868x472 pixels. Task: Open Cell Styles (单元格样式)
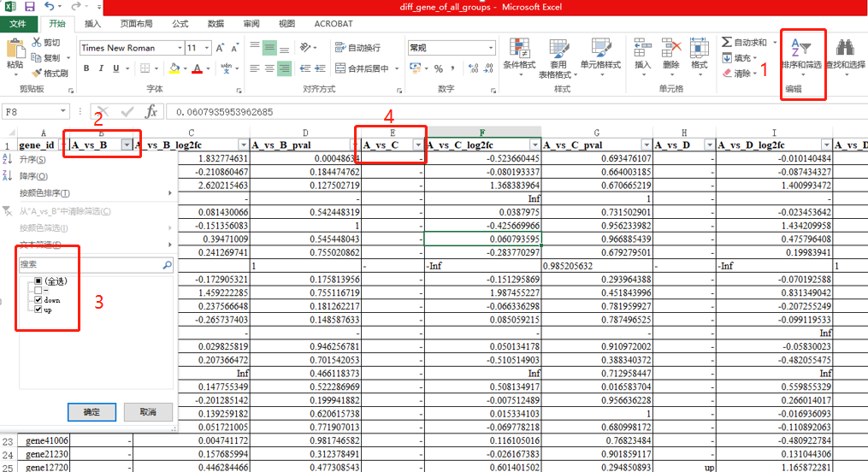[x=600, y=57]
